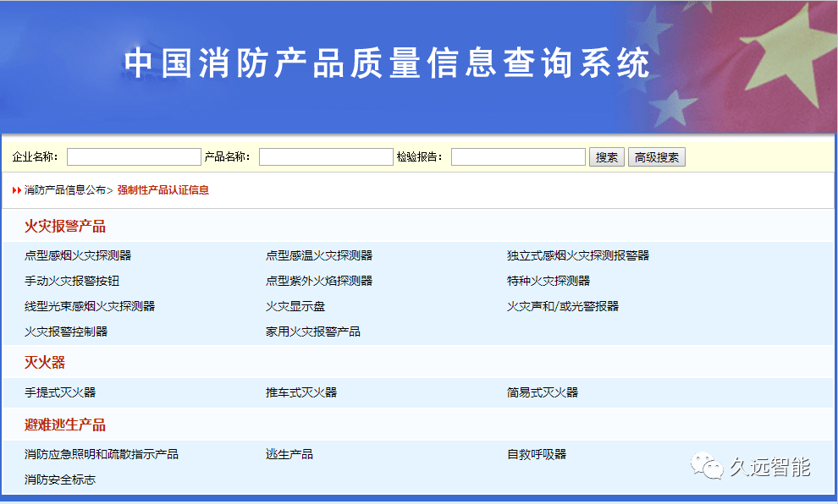Click the red double-arrow breadcrumb icon
The image size is (838, 504).
[x=17, y=190]
